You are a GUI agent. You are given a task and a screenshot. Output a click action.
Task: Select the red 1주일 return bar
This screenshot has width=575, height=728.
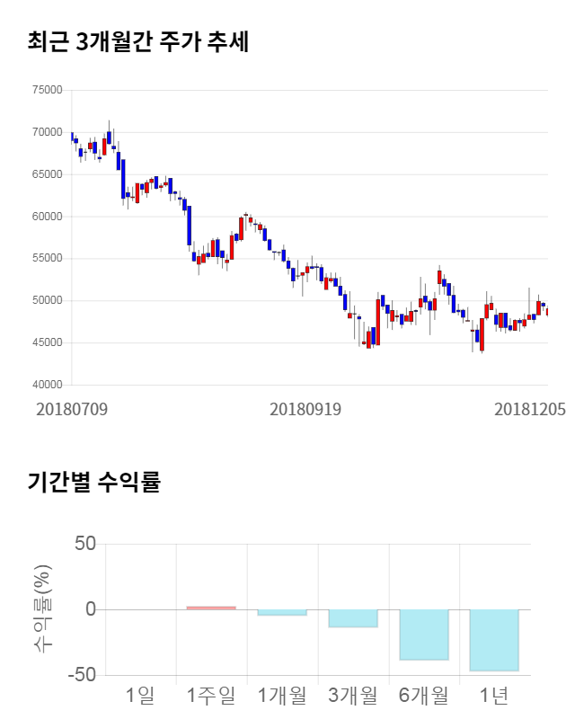pos(211,608)
